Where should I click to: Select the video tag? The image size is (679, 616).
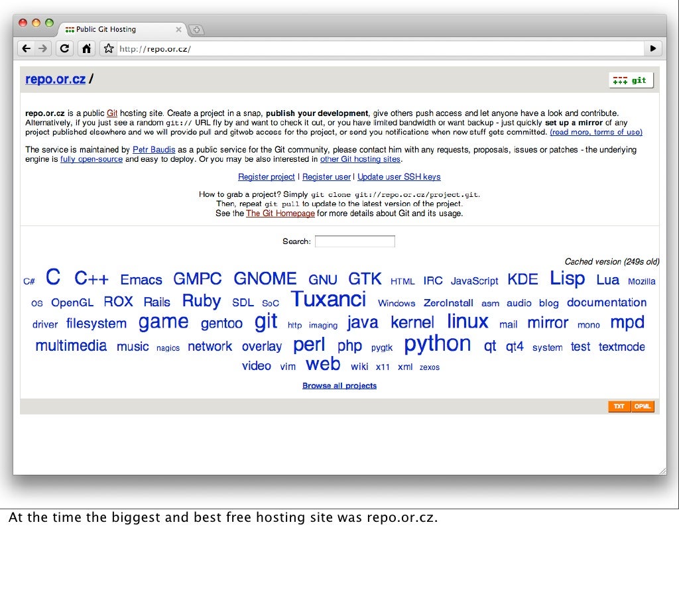pos(257,366)
